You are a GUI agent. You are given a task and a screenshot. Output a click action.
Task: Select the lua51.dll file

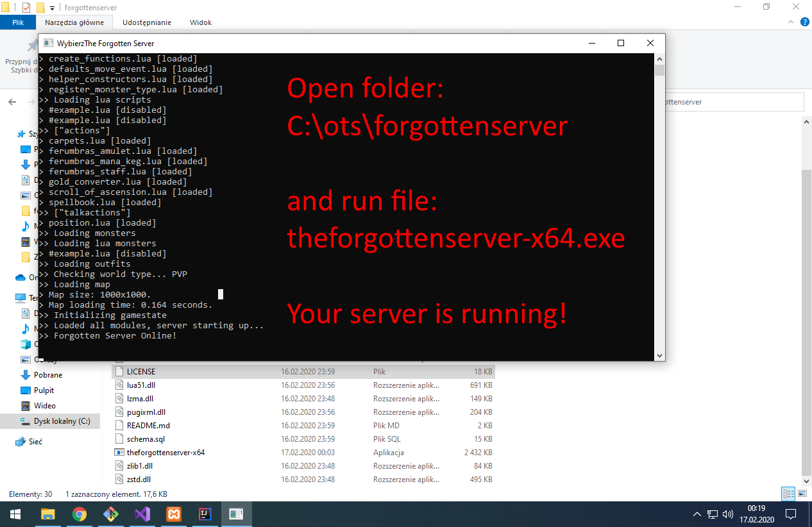tap(141, 385)
